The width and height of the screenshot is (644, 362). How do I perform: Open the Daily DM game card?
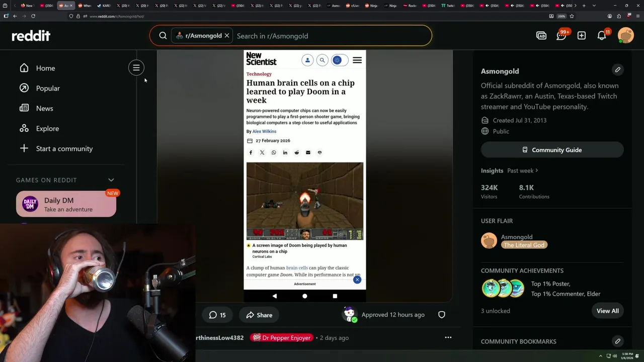click(x=66, y=204)
